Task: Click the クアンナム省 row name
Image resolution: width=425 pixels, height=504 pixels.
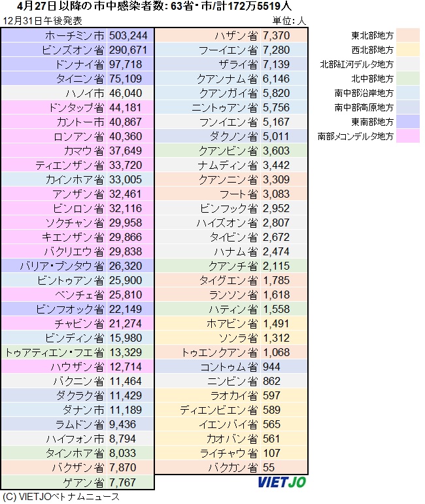Action: click(228, 79)
